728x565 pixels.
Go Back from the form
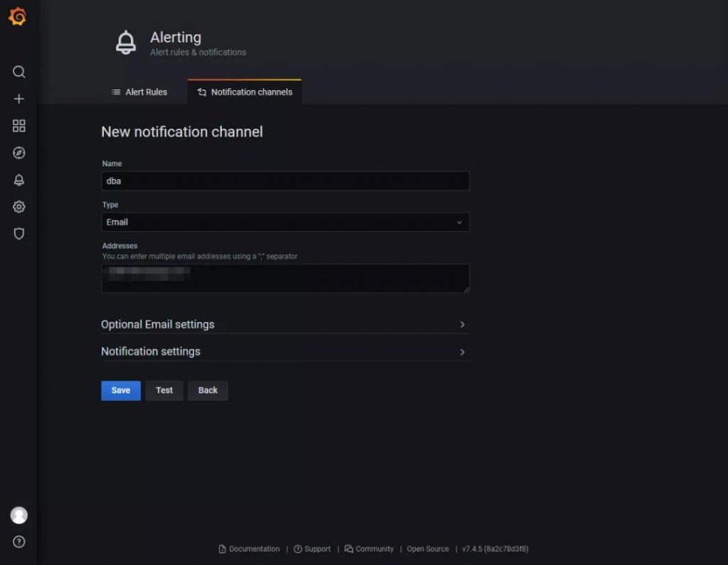tap(208, 390)
